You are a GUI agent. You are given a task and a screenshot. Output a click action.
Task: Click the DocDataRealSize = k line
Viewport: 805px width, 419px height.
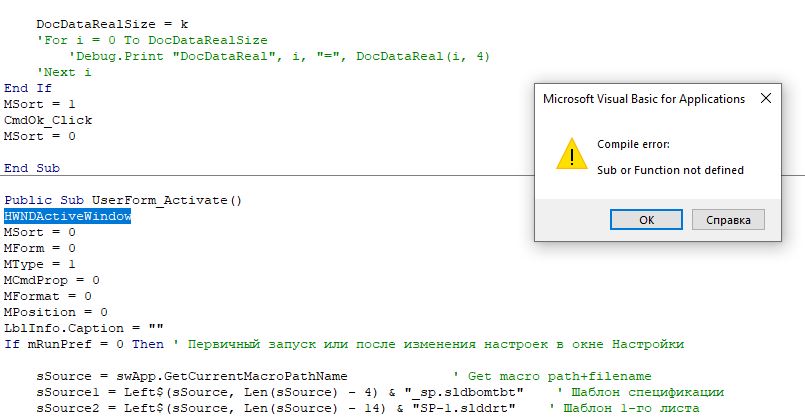tap(111, 23)
